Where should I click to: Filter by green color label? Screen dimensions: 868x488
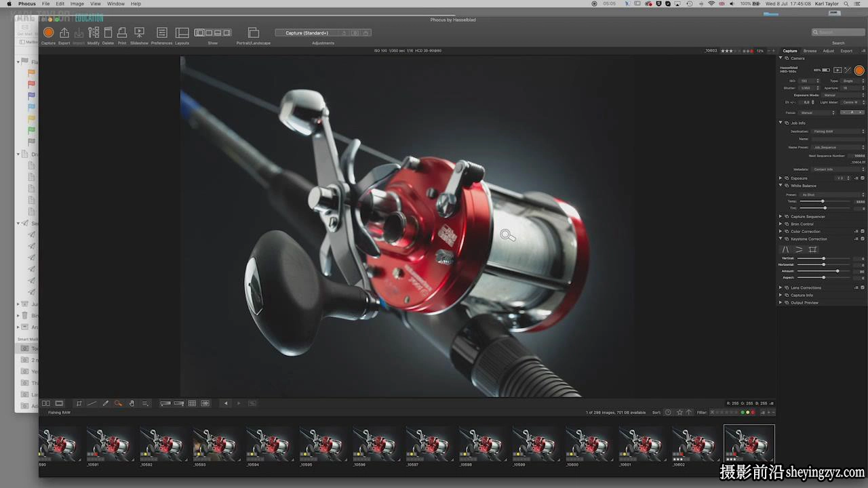point(743,412)
